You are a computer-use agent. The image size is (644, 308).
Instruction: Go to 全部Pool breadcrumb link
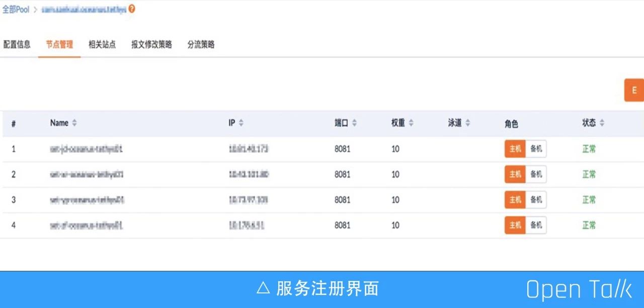click(x=16, y=9)
